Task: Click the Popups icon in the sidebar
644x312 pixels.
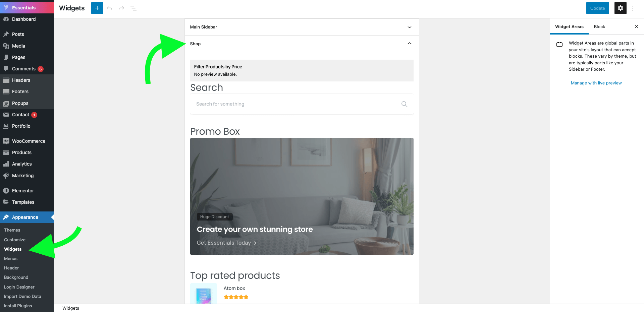Action: (6, 103)
